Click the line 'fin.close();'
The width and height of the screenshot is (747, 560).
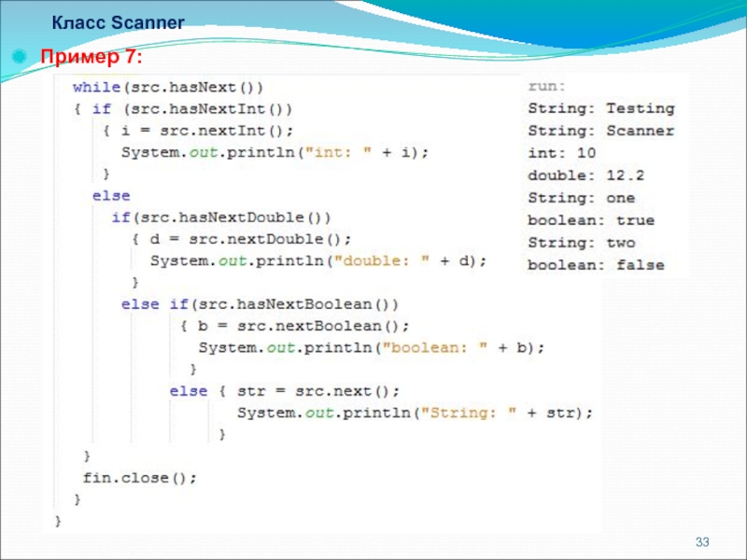[139, 478]
